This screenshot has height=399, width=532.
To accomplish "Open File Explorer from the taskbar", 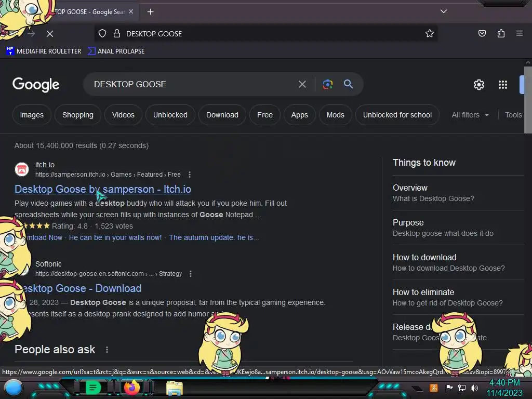I will coord(175,388).
